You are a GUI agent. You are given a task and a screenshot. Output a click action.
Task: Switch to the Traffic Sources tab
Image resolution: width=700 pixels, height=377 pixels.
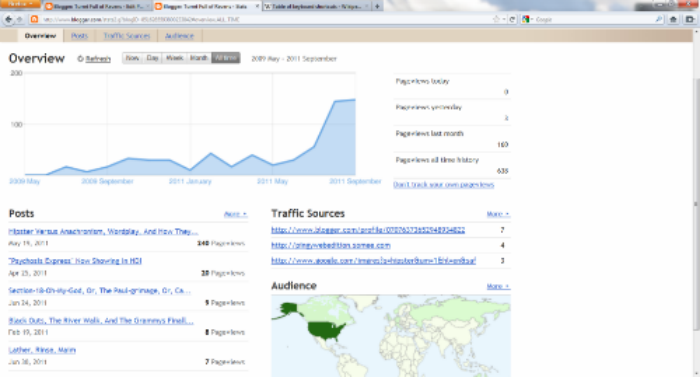point(127,36)
